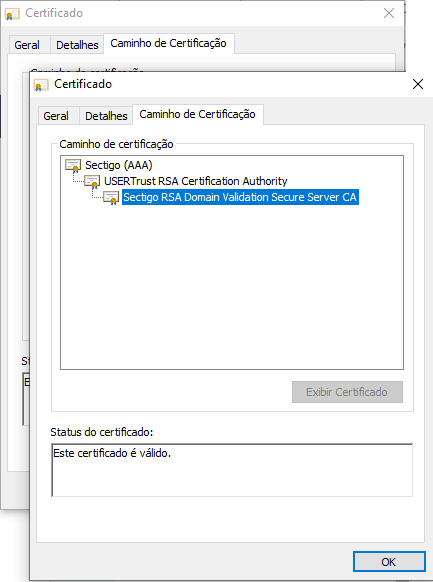This screenshot has width=433, height=582.
Task: Click the Sectigo (AAA) certificate icon
Action: pos(73,166)
